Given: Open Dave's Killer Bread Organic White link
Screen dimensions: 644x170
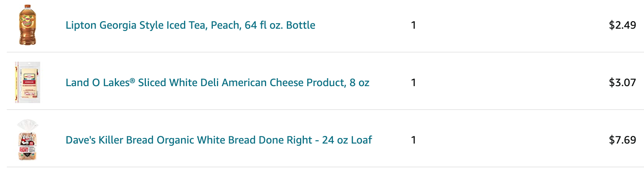Looking at the screenshot, I should [x=218, y=140].
